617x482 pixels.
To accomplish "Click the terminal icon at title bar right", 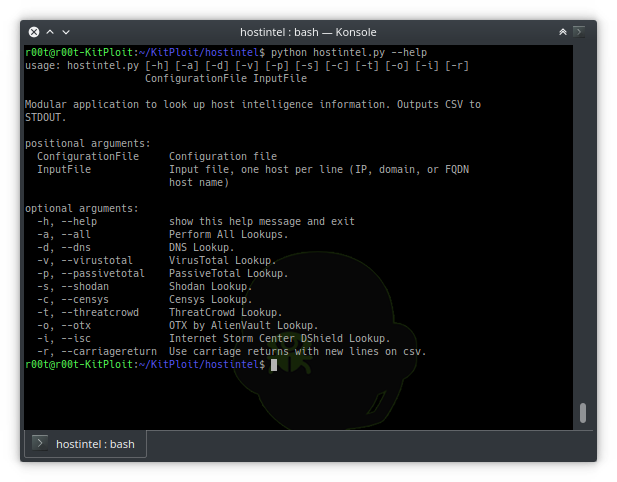I will (579, 31).
